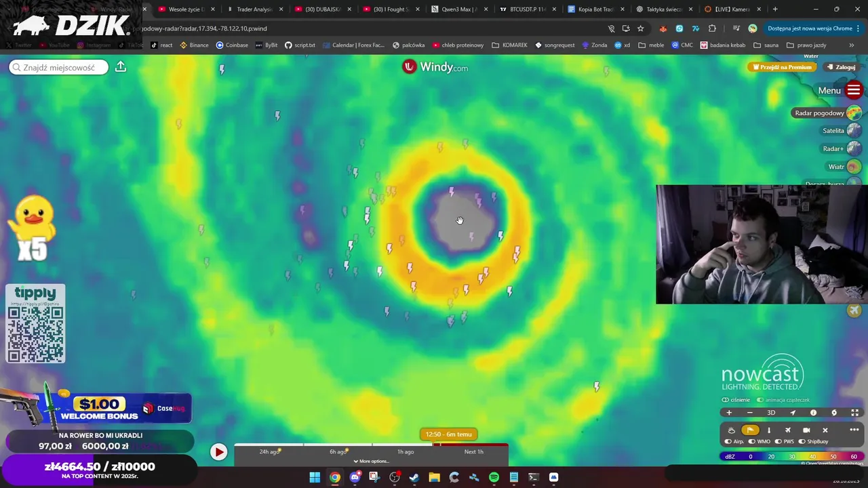Select the Next 1h forecast segment
This screenshot has width=868, height=488.
coord(474,452)
